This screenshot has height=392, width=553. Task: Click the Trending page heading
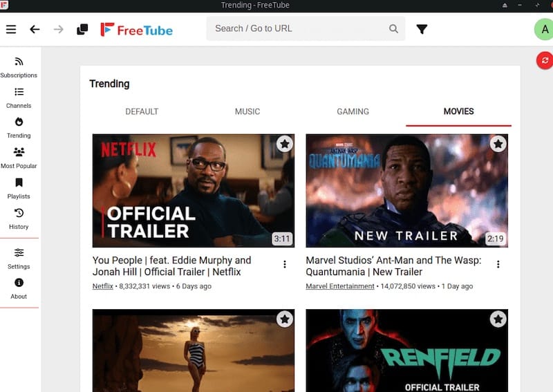click(x=109, y=84)
